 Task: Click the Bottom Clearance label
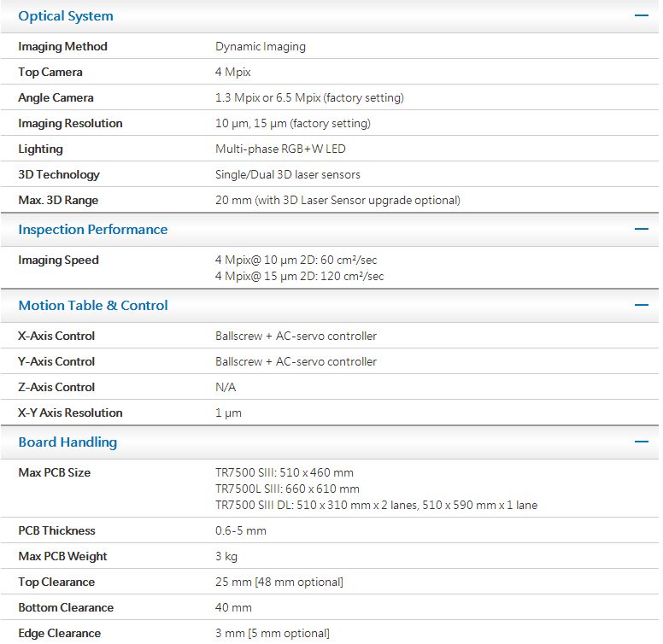coord(66,607)
